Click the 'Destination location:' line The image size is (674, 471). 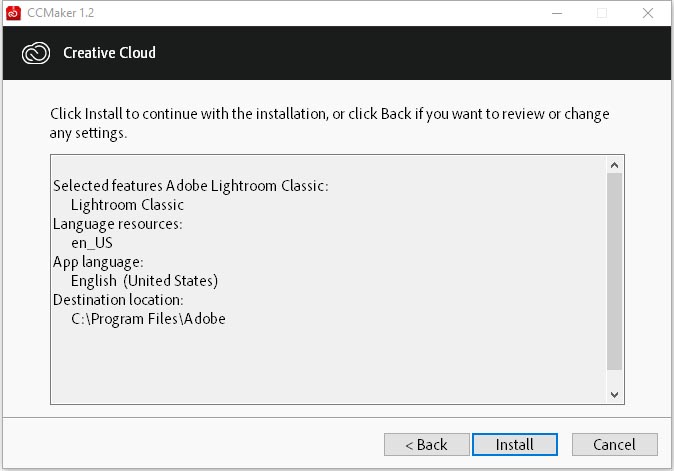pos(118,300)
